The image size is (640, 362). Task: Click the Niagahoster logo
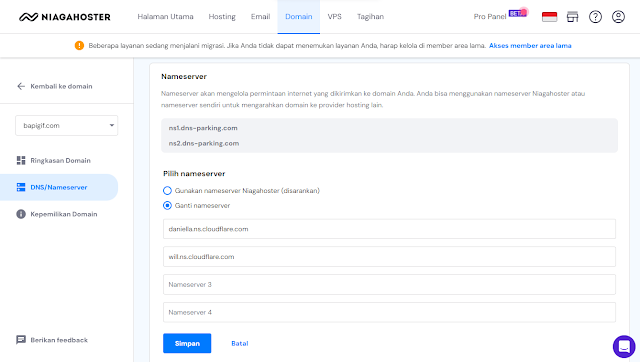click(x=65, y=17)
